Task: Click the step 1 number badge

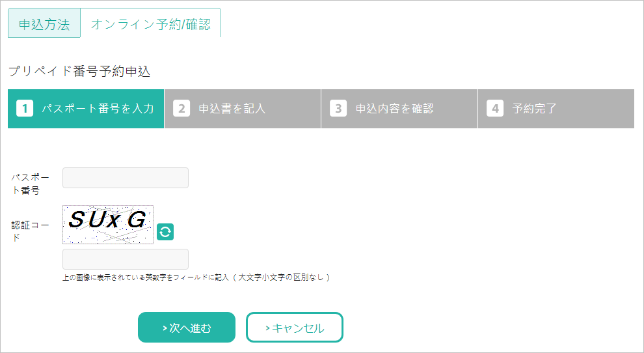Action: pyautogui.click(x=24, y=109)
